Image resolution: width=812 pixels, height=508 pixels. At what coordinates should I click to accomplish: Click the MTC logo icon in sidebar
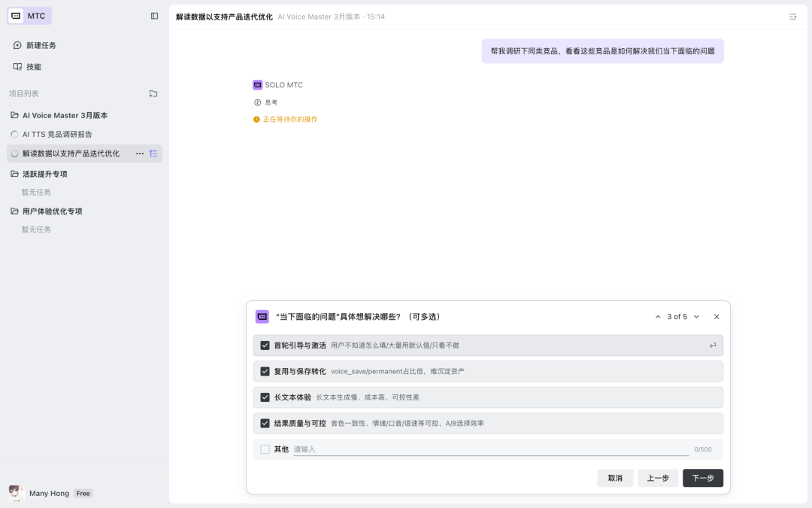[x=17, y=15]
